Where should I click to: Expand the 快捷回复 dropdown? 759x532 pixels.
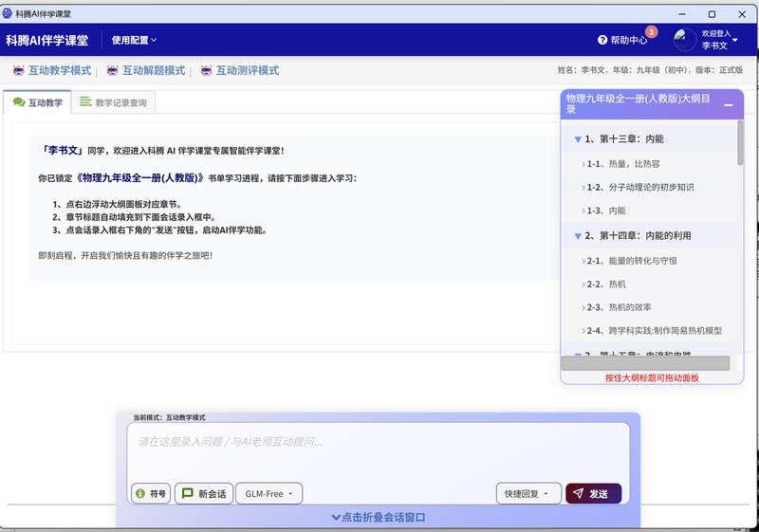528,493
